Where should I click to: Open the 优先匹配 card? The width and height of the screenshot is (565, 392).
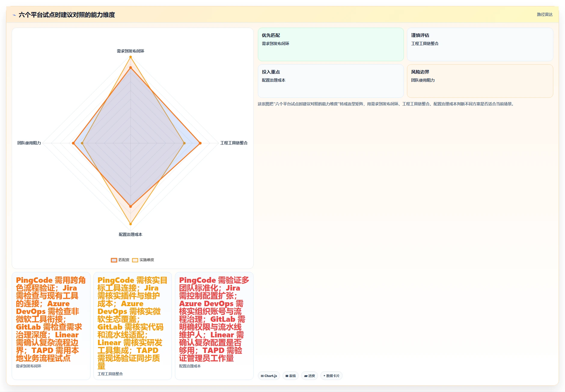[x=331, y=44]
